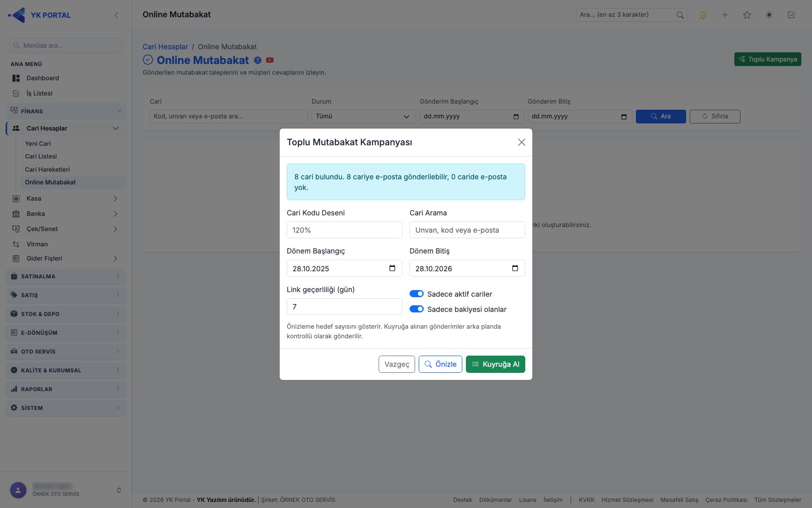Image resolution: width=812 pixels, height=508 pixels.
Task: Toggle the light/dark theme sun icon
Action: tap(769, 15)
